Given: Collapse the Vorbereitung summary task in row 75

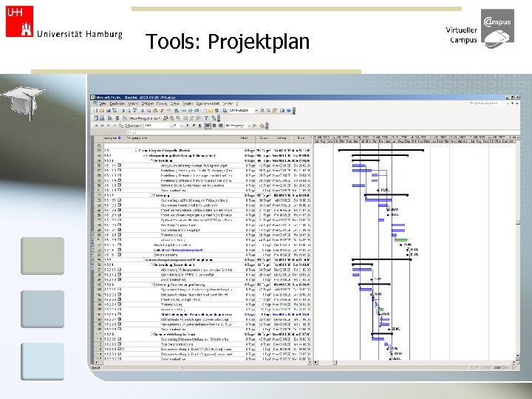Looking at the screenshot, I should [151, 160].
